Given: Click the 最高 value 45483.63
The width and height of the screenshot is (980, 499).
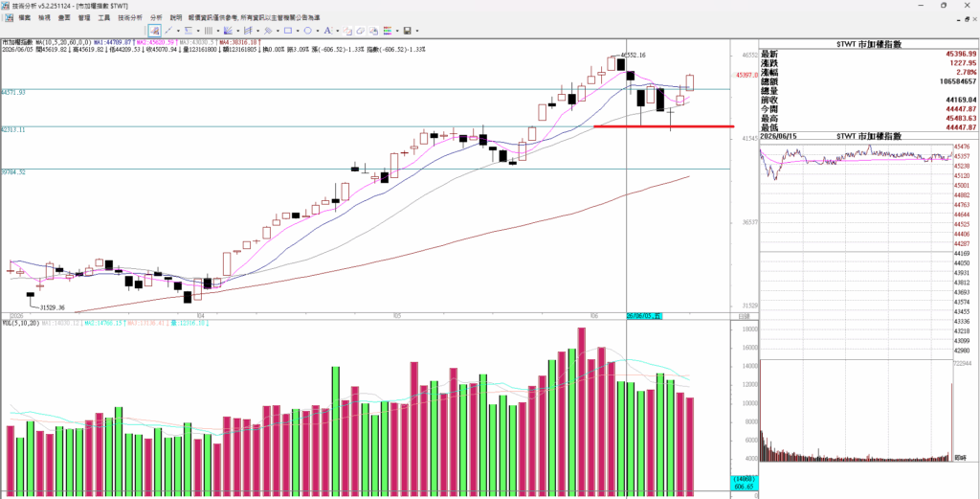Looking at the screenshot, I should pyautogui.click(x=961, y=118).
